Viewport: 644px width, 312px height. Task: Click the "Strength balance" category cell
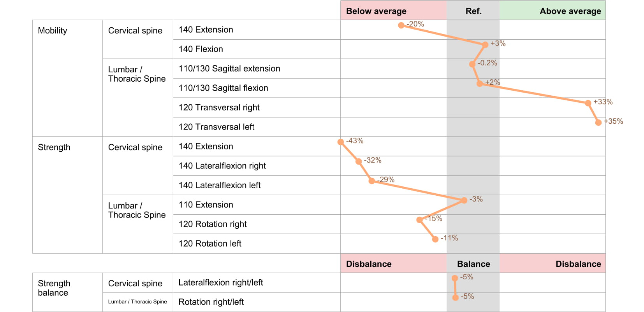tap(54, 288)
